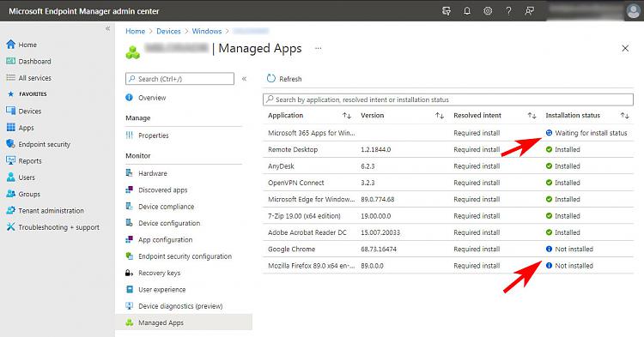This screenshot has width=644, height=337.
Task: Select Mozilla Firefox 89.0 x64 row
Action: (x=447, y=266)
